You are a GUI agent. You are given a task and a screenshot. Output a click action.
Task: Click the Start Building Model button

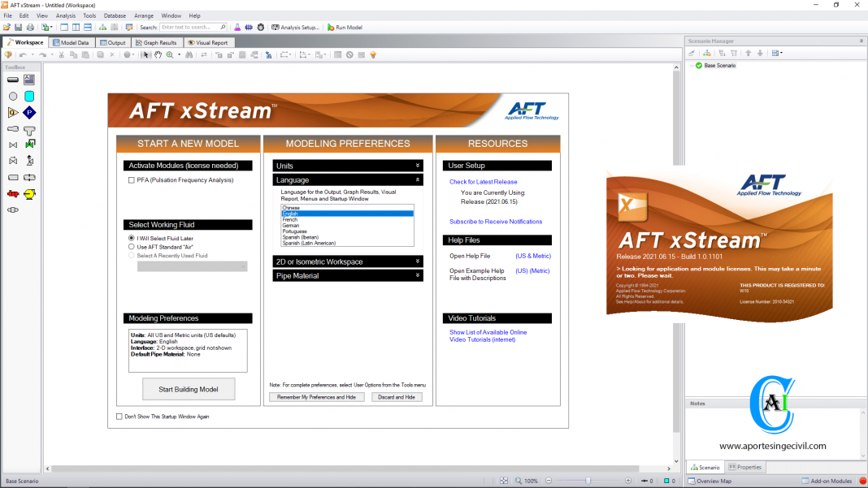(189, 389)
